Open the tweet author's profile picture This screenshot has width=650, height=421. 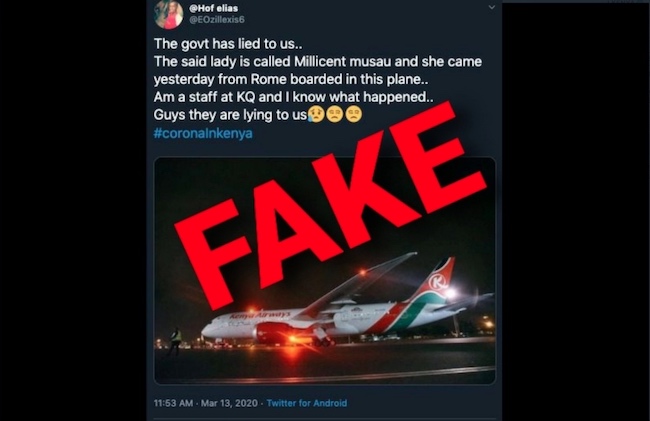click(168, 13)
